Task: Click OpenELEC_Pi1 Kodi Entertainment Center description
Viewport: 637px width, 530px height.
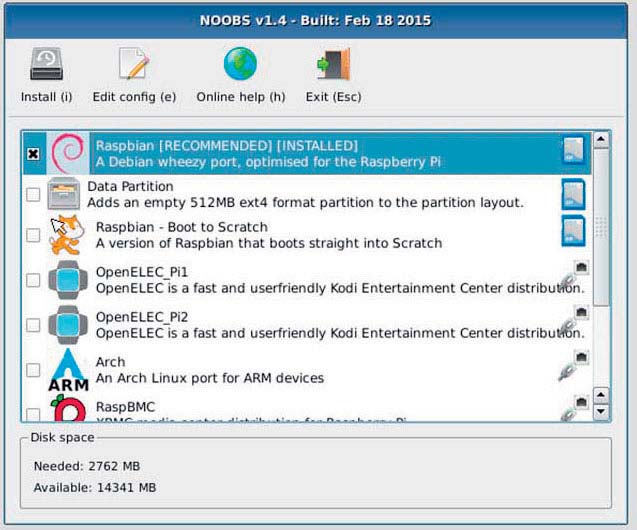Action: (x=340, y=288)
